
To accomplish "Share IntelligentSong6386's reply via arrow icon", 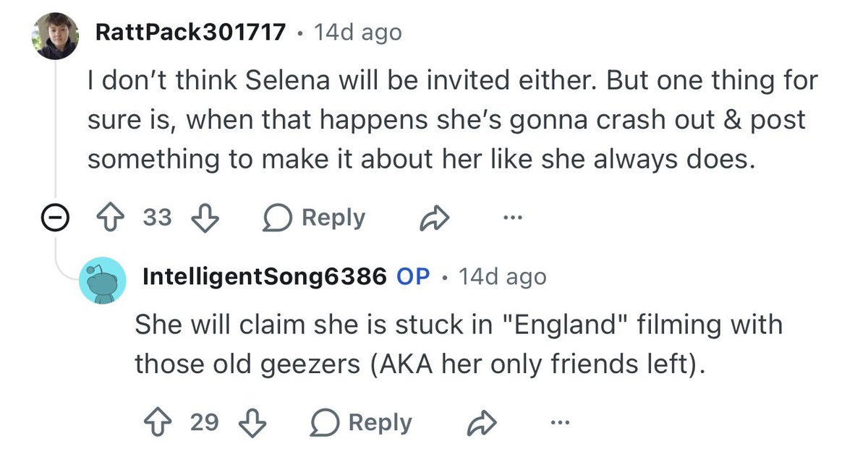I will [x=482, y=423].
